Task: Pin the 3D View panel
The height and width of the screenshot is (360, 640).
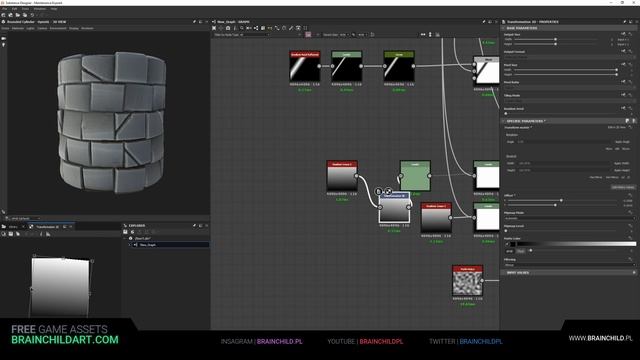Action: [194, 22]
